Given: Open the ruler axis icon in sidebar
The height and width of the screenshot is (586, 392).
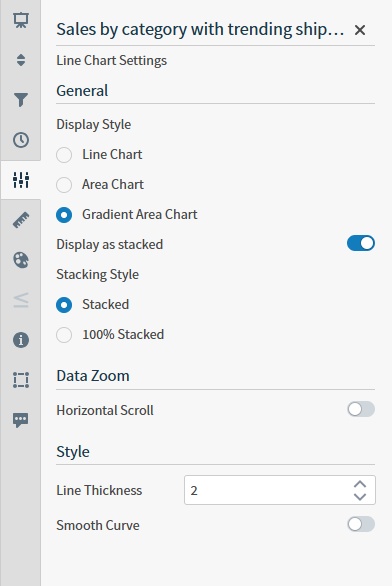Looking at the screenshot, I should click(21, 220).
